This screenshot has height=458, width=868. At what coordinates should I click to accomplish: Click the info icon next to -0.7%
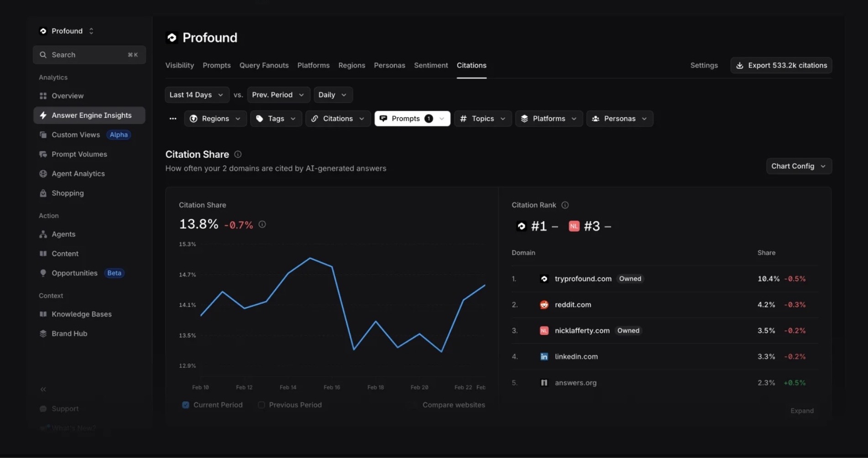click(x=262, y=224)
